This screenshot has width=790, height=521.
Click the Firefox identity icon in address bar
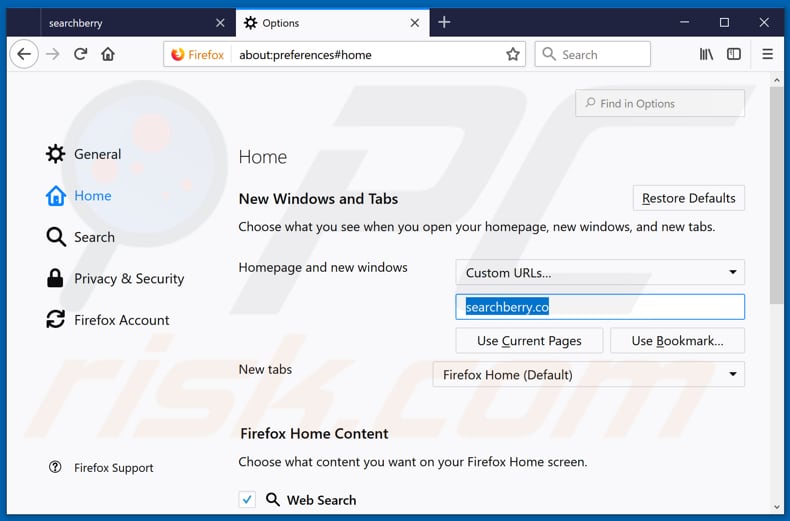pos(198,54)
